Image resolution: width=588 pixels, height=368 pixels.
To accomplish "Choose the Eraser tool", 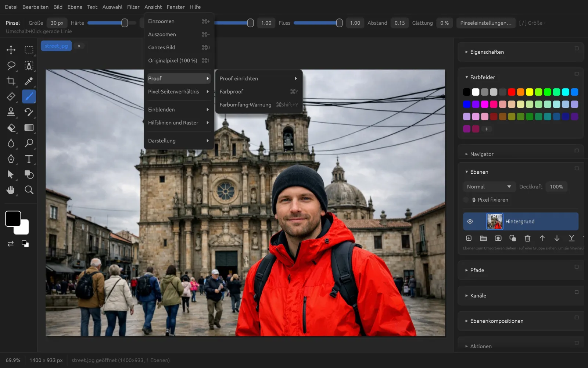I will point(11,128).
